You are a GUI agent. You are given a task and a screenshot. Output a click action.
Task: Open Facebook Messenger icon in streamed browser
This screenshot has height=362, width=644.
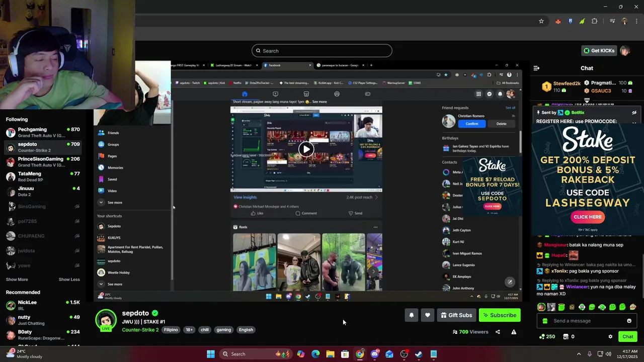(489, 94)
